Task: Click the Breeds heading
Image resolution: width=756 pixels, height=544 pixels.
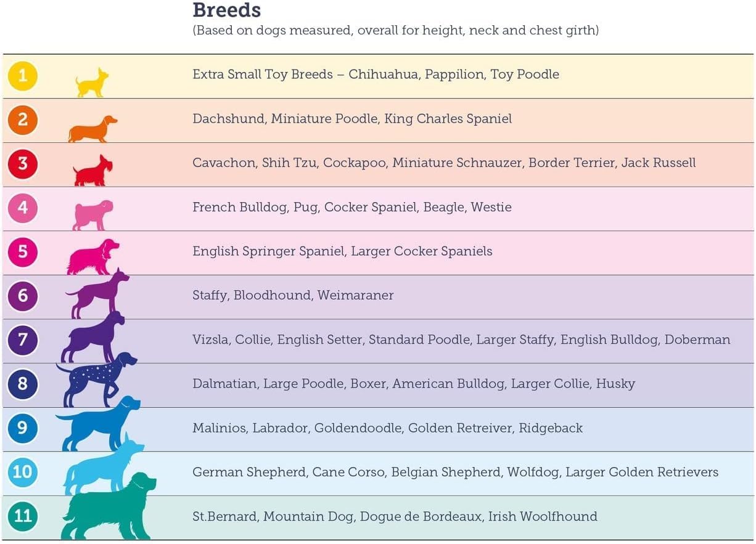Action: tap(226, 10)
